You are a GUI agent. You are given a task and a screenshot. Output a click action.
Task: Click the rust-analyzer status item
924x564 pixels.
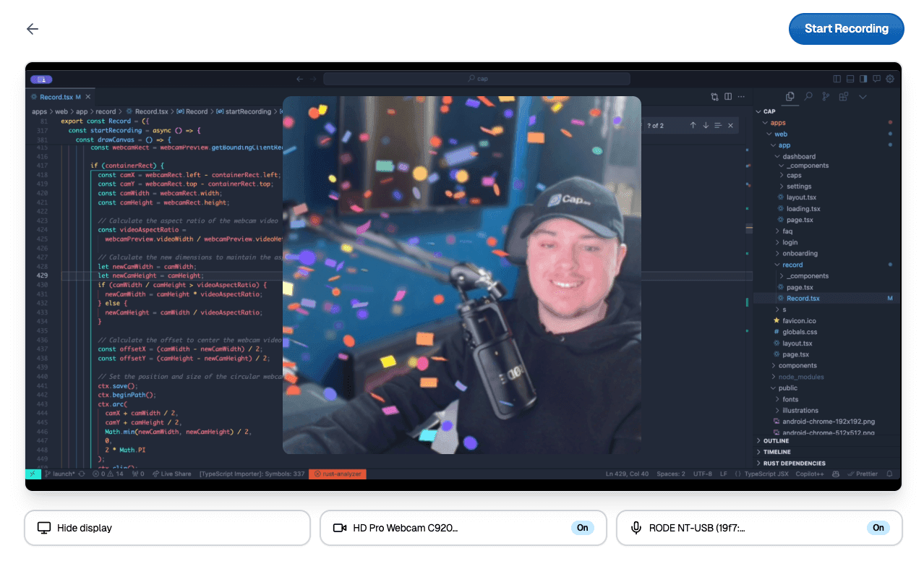click(337, 474)
